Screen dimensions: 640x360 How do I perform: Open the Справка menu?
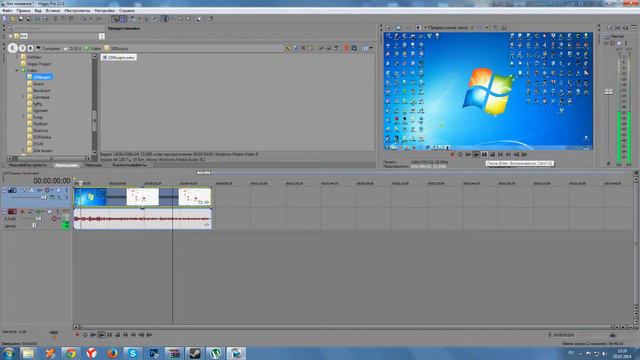click(127, 10)
